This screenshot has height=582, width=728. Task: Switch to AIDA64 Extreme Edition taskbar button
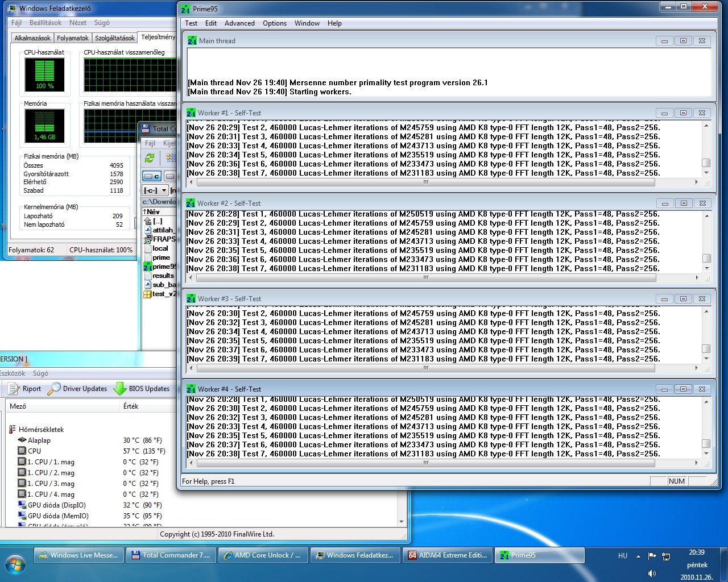448,555
